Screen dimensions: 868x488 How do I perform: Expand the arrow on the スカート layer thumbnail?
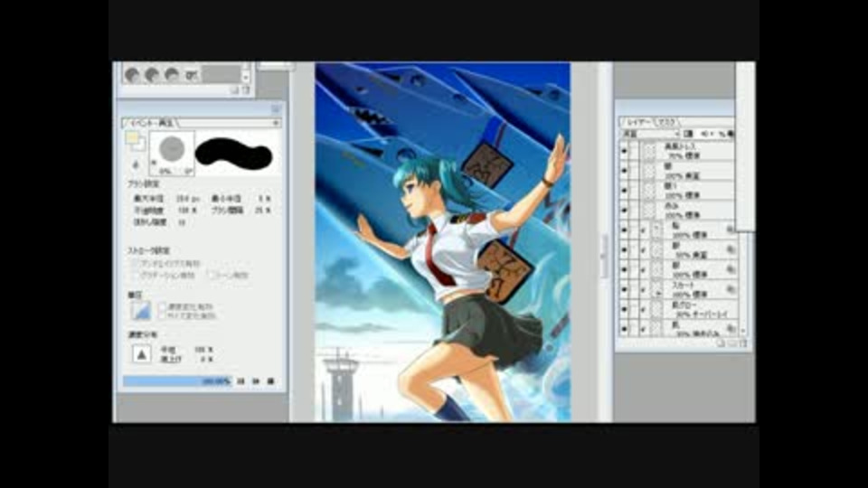tap(659, 295)
